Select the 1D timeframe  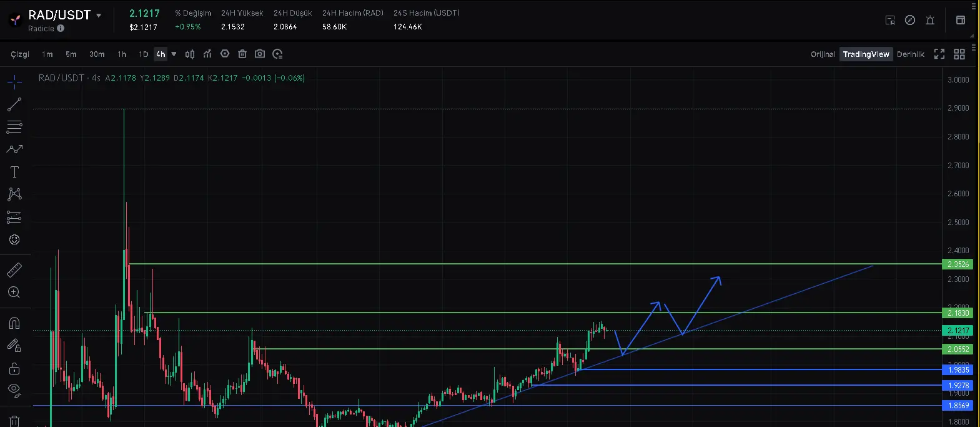click(x=143, y=54)
